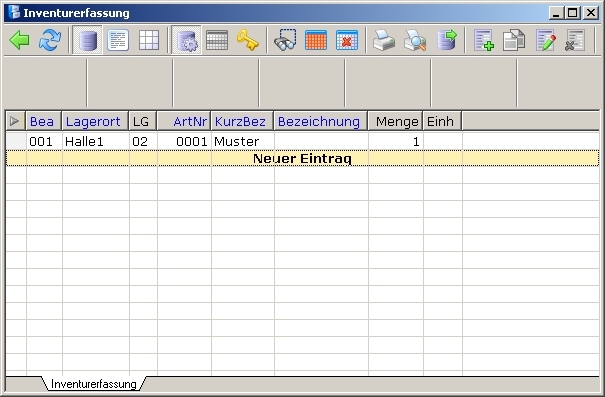Screen dimensions: 605x397
Task: Edit record with the pencil icon
Action: point(546,40)
